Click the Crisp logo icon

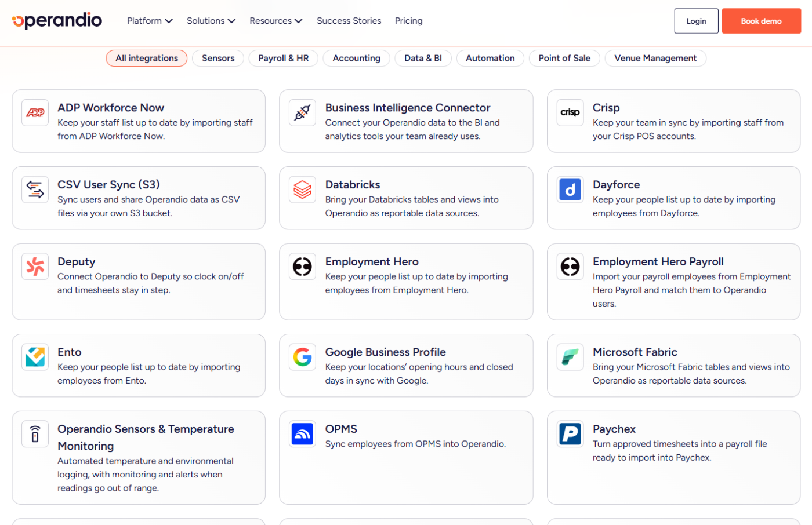pos(570,112)
